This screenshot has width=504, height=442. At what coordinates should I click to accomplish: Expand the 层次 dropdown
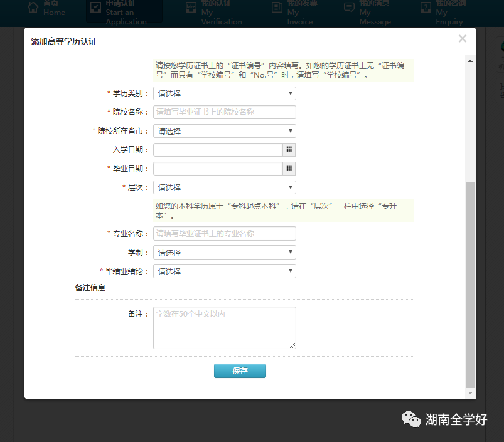(x=224, y=187)
